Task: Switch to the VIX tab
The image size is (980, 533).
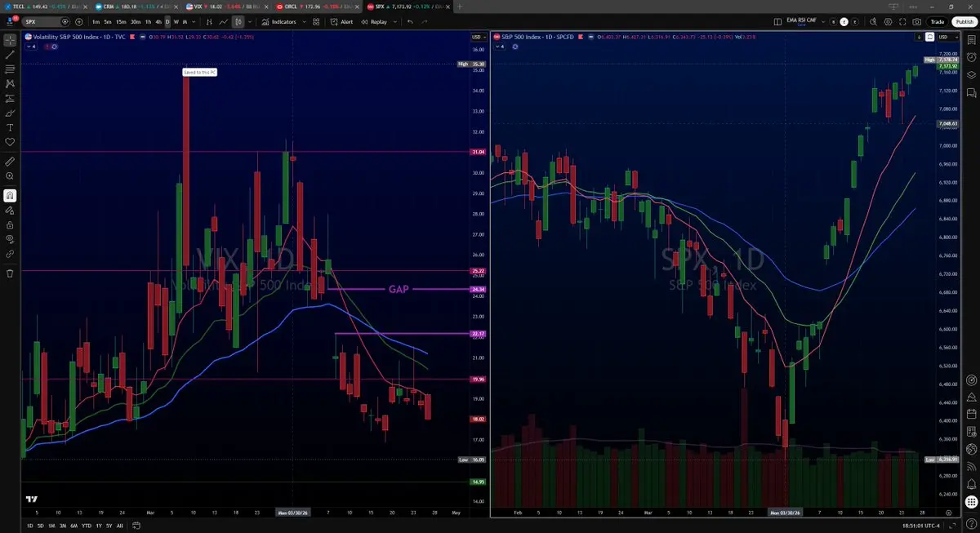Action: [x=227, y=7]
